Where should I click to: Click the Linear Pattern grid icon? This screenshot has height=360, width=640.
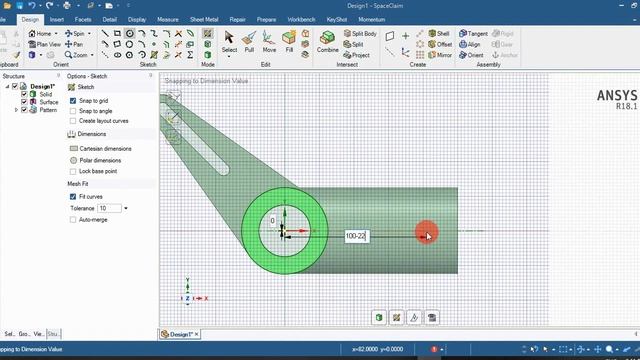point(420,55)
